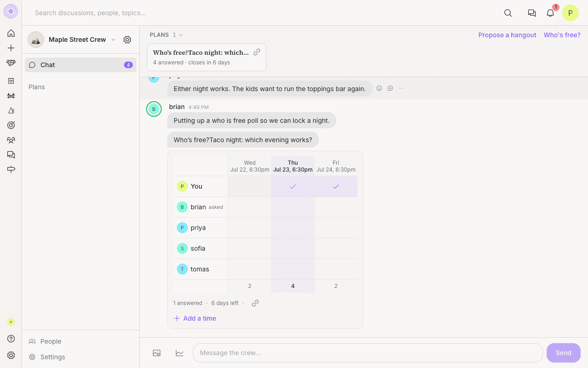Click the Fri Jul 24, 6:30pm column header
588x368 pixels.
coord(336,166)
